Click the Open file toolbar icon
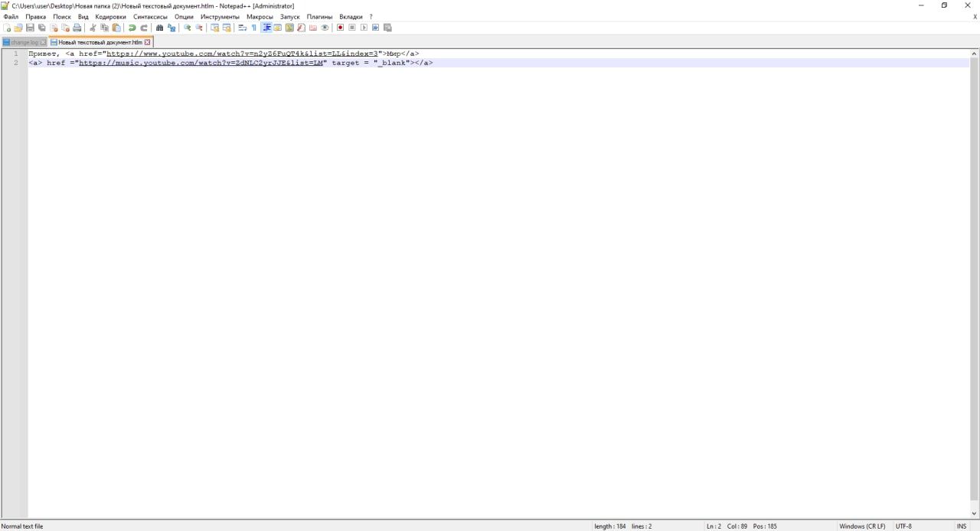The image size is (980, 531). point(18,28)
